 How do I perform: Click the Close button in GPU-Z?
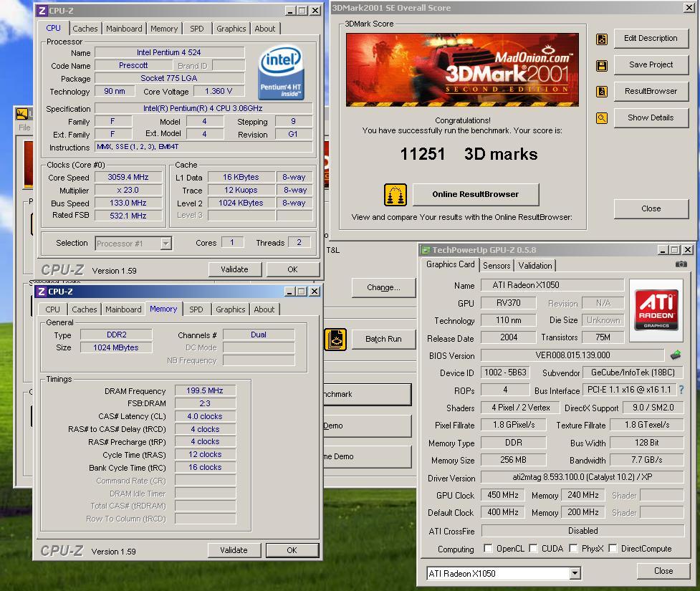[x=663, y=571]
